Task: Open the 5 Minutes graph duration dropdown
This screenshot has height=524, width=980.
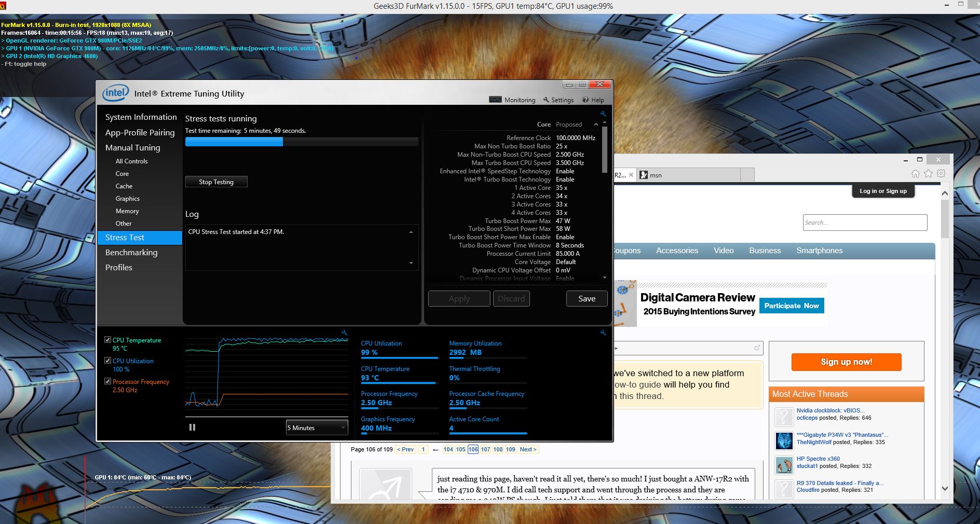Action: pos(317,428)
